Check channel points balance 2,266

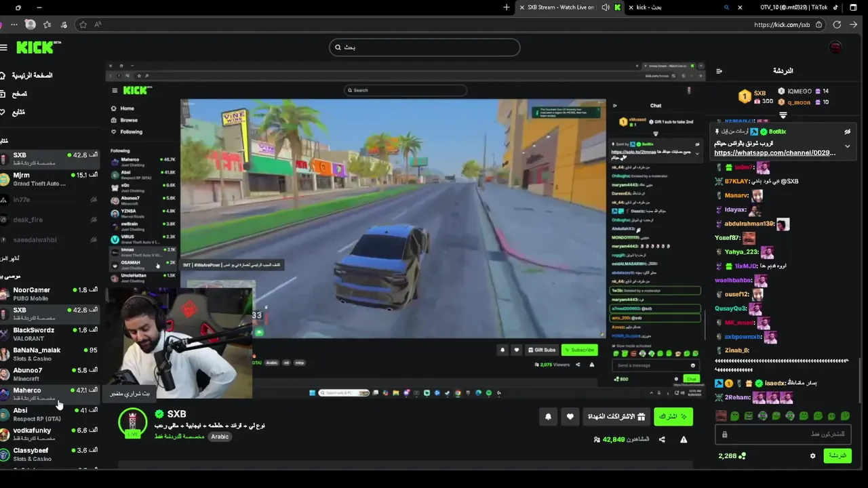[x=732, y=456]
